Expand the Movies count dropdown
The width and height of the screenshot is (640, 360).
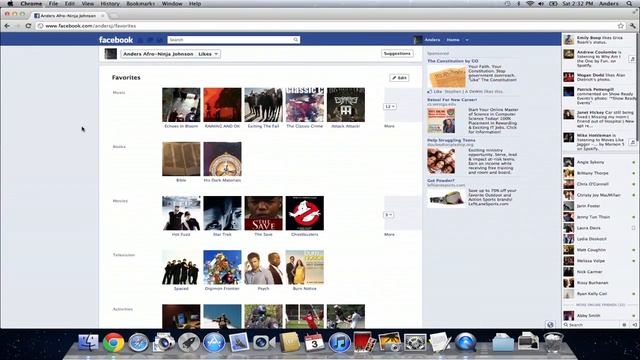pos(389,215)
